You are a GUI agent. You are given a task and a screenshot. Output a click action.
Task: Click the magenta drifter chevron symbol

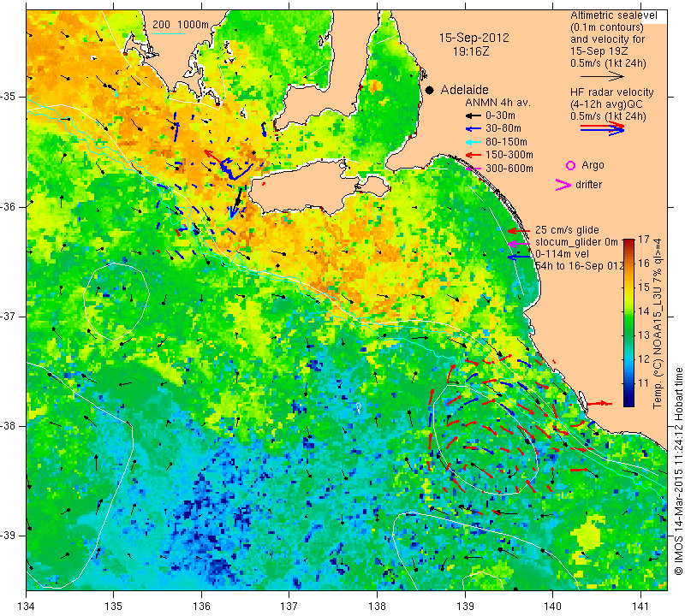(x=563, y=185)
